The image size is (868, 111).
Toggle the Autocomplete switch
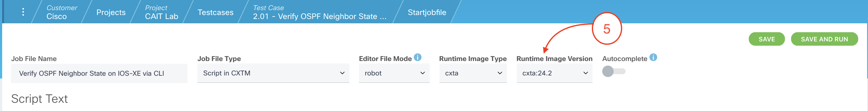tap(614, 71)
